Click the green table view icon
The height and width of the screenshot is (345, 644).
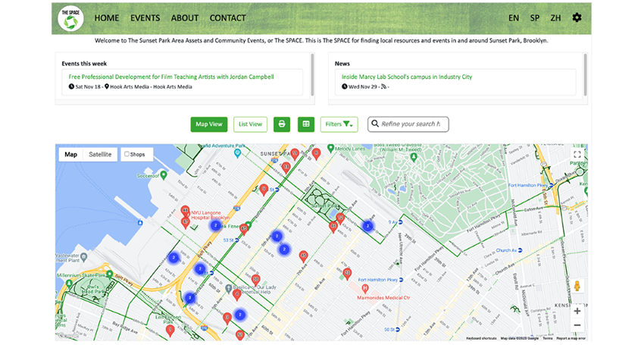point(306,124)
